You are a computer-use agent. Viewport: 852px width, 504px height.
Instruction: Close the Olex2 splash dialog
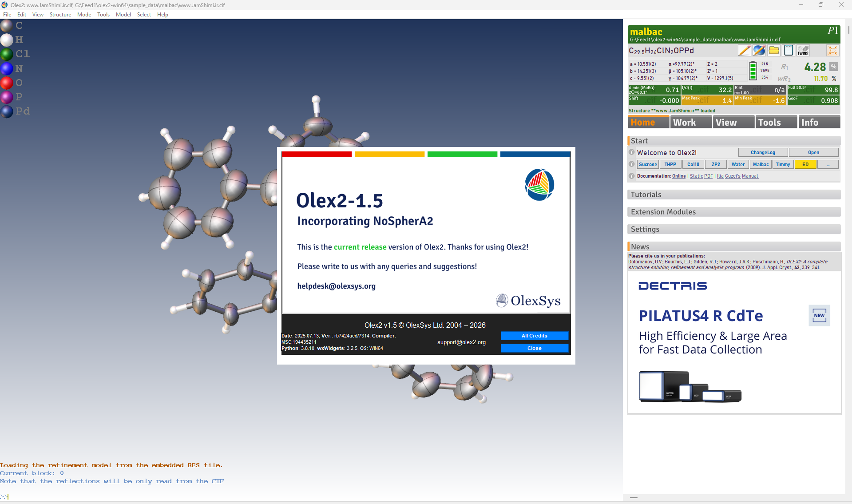pyautogui.click(x=535, y=348)
